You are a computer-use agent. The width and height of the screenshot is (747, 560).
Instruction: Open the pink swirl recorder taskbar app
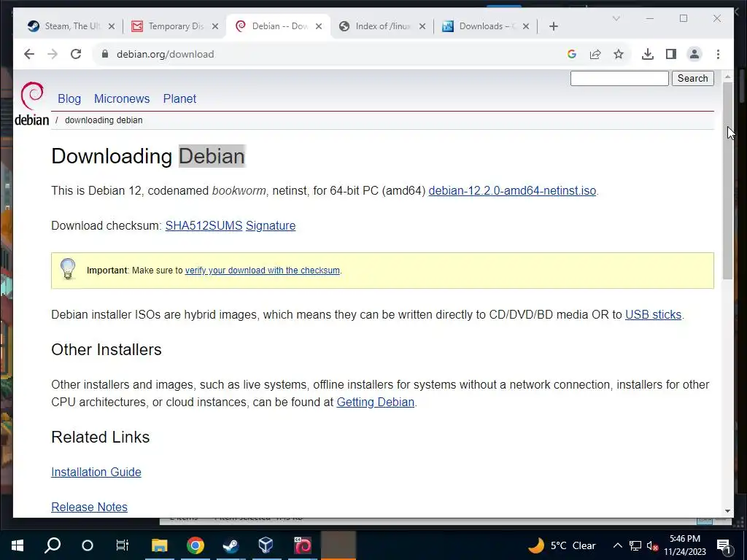303,545
